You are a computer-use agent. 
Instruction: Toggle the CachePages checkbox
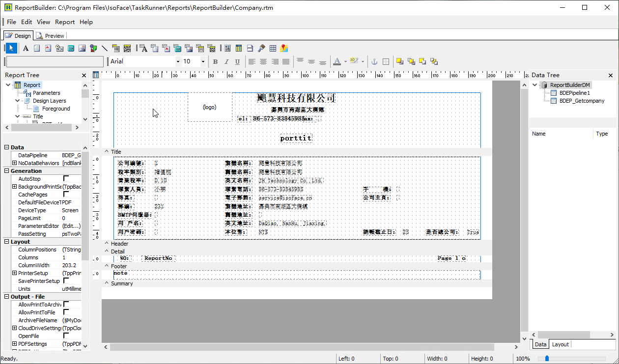[x=66, y=195]
